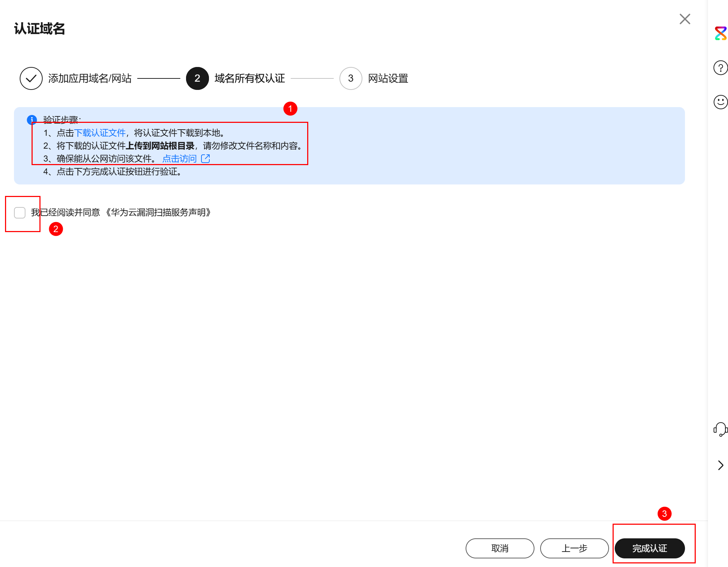
Task: Click the 下载认证文件 link
Action: pos(100,133)
